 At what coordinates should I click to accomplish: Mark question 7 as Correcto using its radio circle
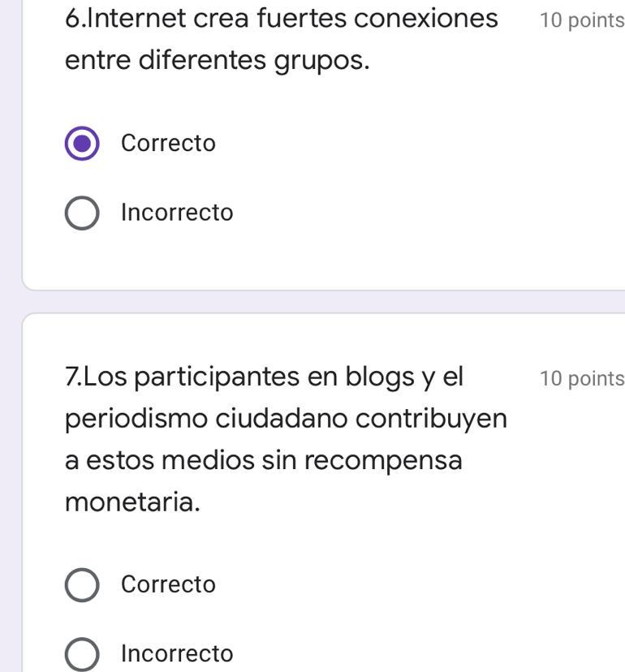(82, 584)
